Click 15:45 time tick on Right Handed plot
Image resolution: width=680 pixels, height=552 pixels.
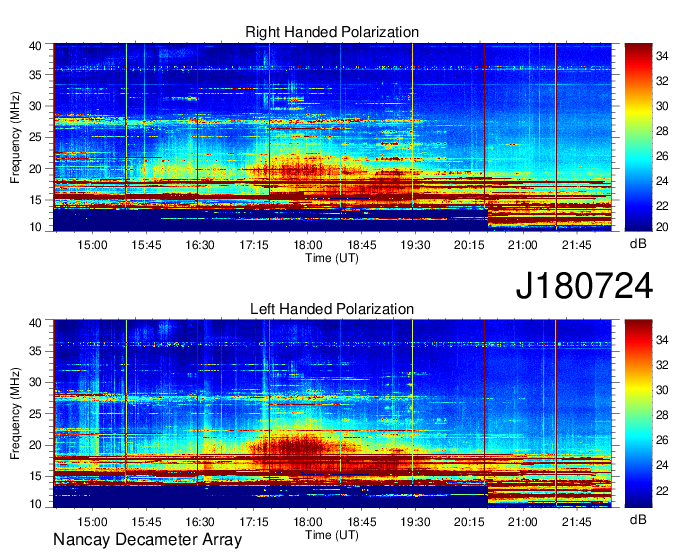pyautogui.click(x=146, y=245)
